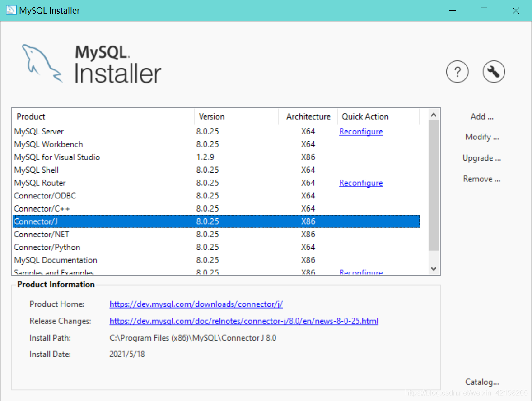Sort by the Product column header

click(103, 117)
